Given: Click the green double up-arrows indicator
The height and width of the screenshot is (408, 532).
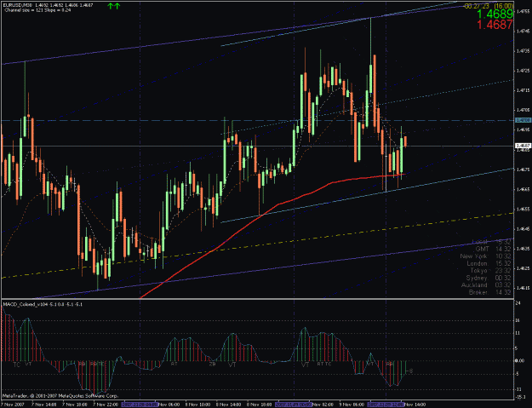Looking at the screenshot, I should (x=114, y=6).
